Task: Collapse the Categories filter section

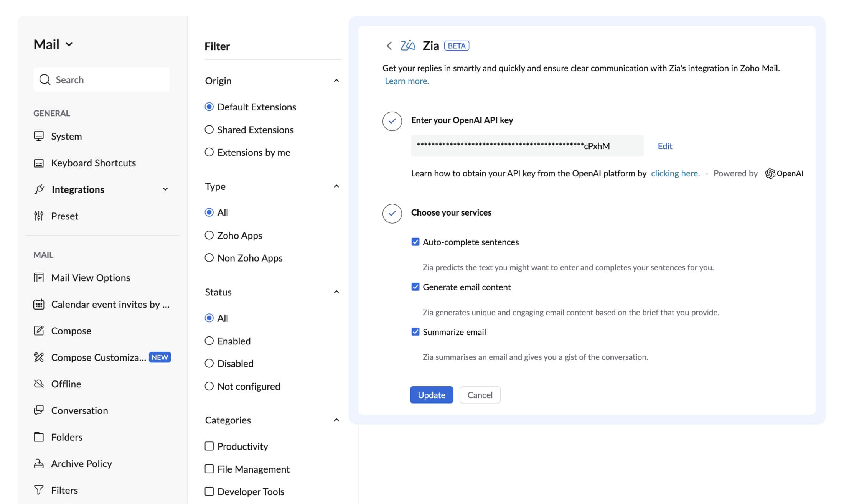Action: pos(336,420)
